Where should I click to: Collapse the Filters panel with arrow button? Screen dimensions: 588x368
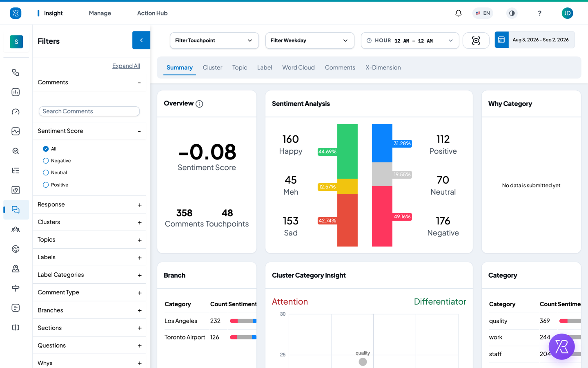click(x=141, y=40)
